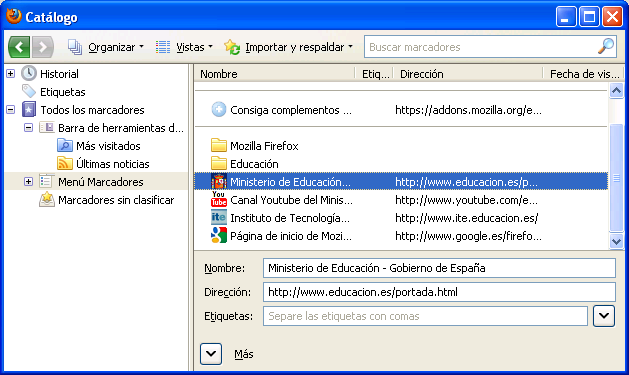The height and width of the screenshot is (375, 629).
Task: Click the Todos los marcadores star icon
Action: click(x=29, y=109)
